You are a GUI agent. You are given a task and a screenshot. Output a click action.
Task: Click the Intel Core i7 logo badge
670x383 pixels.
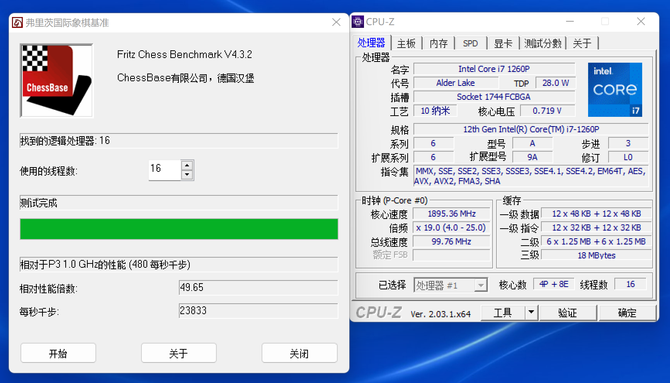(x=615, y=90)
